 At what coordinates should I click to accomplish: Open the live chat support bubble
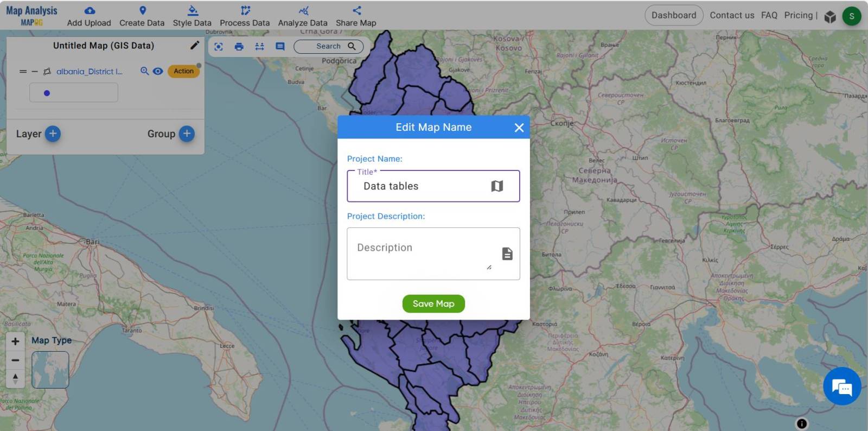[841, 387]
